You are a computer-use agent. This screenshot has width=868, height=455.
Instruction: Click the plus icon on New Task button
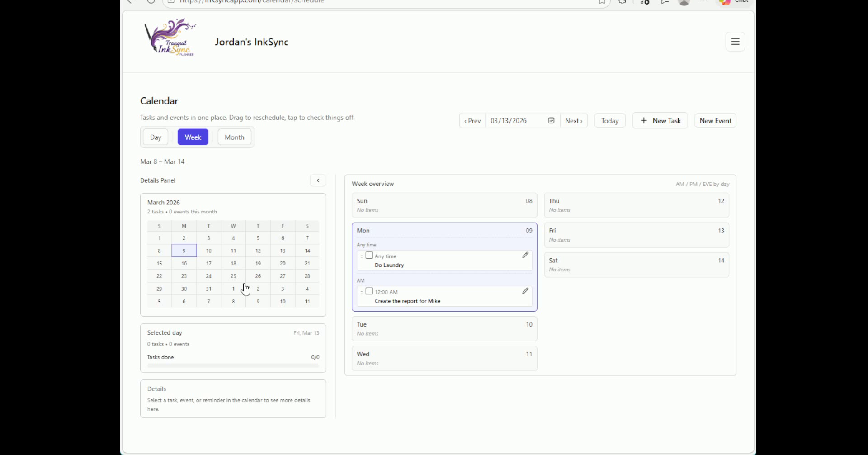(643, 120)
